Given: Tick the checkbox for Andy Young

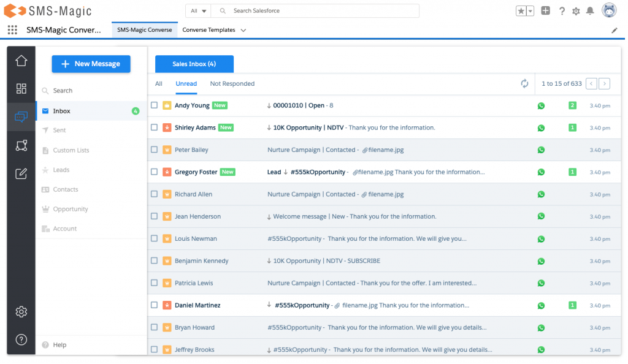Looking at the screenshot, I should tap(154, 105).
